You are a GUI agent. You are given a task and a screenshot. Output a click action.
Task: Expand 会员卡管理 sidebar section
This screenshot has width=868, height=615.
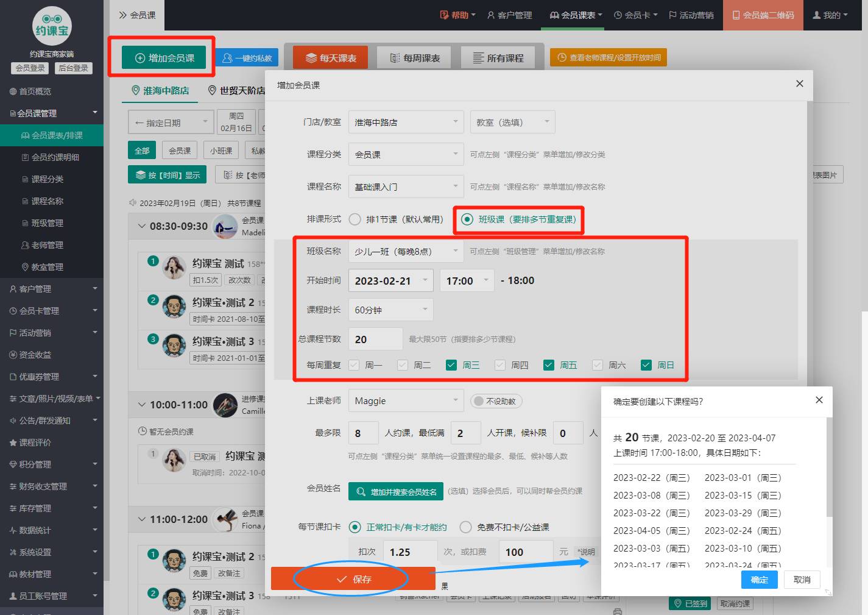52,311
